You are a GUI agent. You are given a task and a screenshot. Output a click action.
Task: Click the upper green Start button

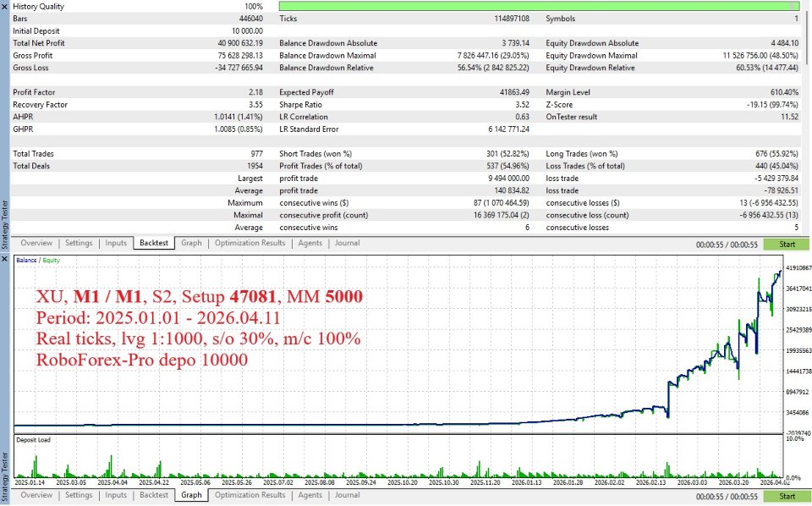787,245
